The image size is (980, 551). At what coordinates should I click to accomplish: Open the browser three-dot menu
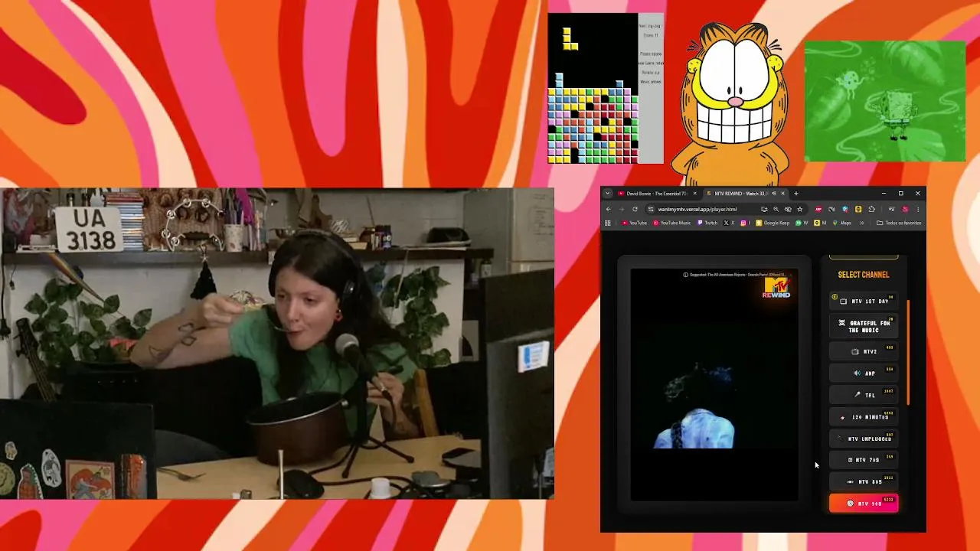(x=918, y=209)
